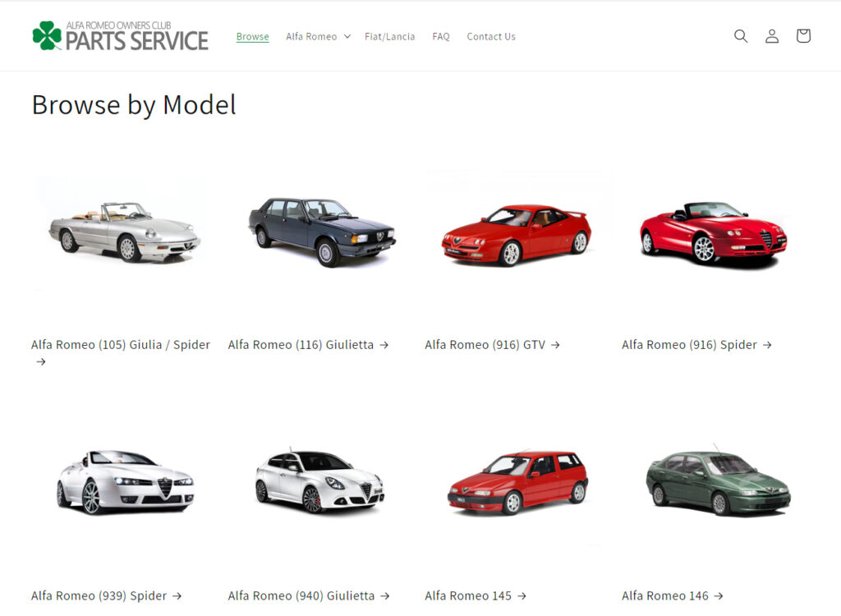Open Alfa Romeo (105) Giulia / Spider
The height and width of the screenshot is (616, 841).
pyautogui.click(x=120, y=344)
